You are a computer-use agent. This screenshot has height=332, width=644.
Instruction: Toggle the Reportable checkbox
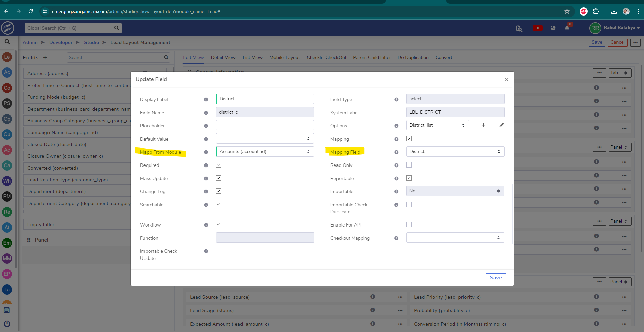click(409, 178)
